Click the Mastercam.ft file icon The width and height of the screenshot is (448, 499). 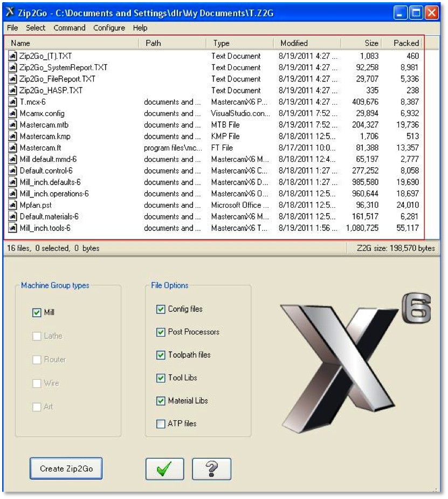(12, 148)
